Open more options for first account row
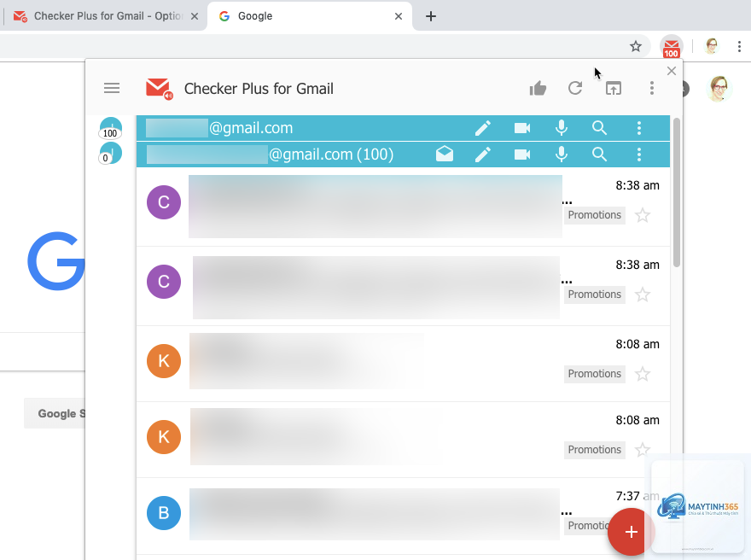Viewport: 751px width, 560px height. pyautogui.click(x=639, y=128)
